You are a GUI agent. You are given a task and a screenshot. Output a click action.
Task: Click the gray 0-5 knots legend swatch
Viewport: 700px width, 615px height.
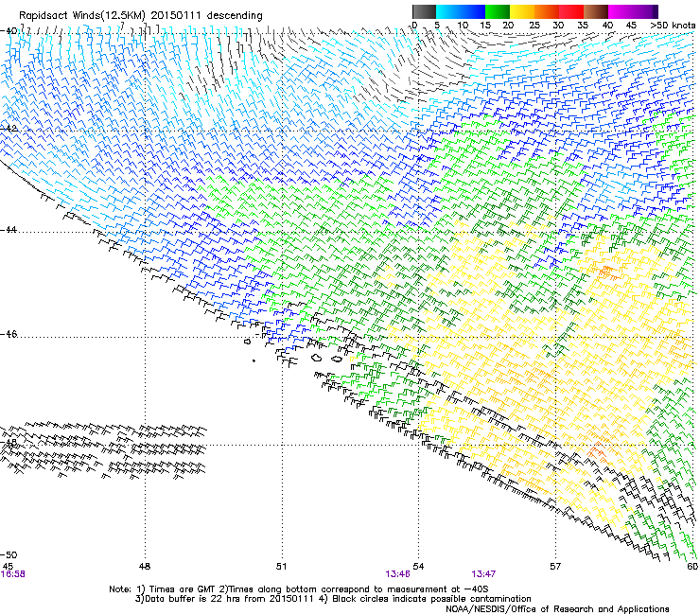424,11
